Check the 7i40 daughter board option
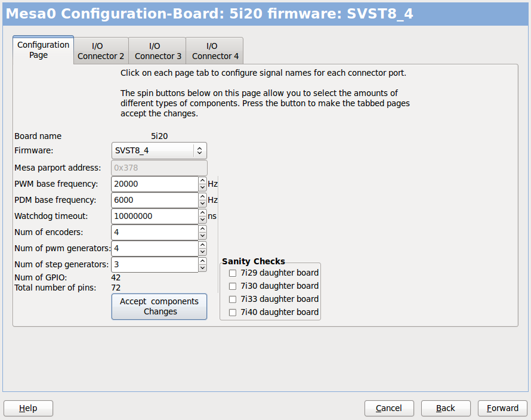 click(x=232, y=312)
